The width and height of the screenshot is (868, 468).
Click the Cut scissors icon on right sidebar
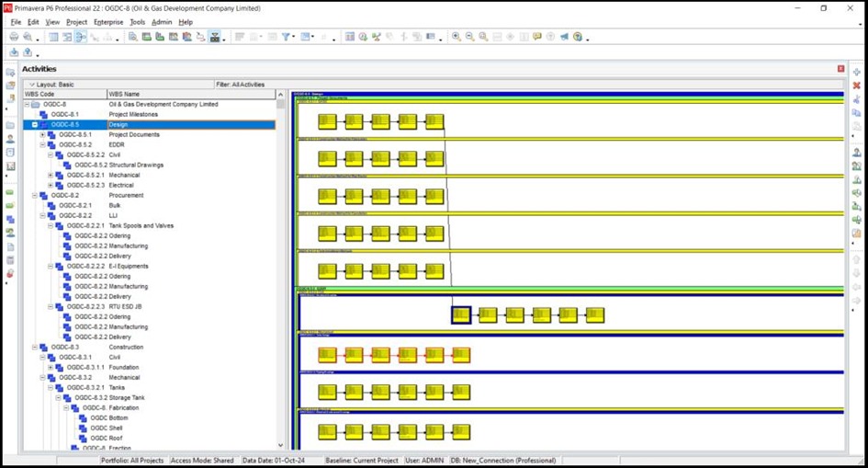coord(856,99)
